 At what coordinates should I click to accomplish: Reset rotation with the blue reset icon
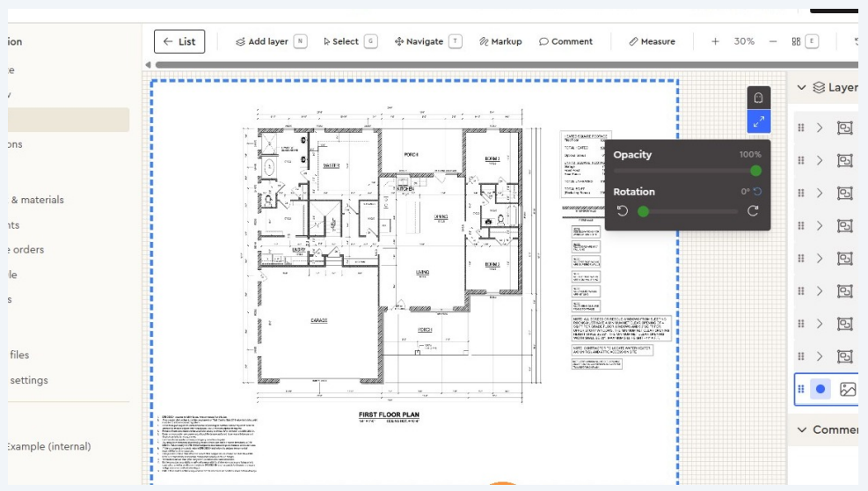pos(758,192)
